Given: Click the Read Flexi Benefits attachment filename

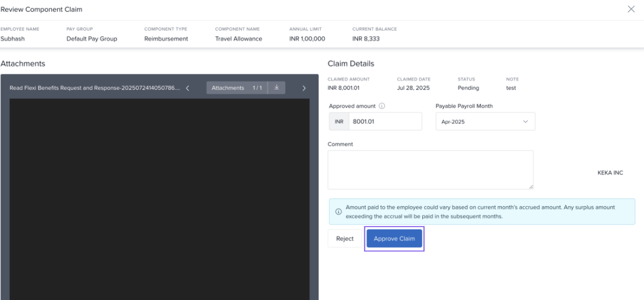Looking at the screenshot, I should pos(95,88).
